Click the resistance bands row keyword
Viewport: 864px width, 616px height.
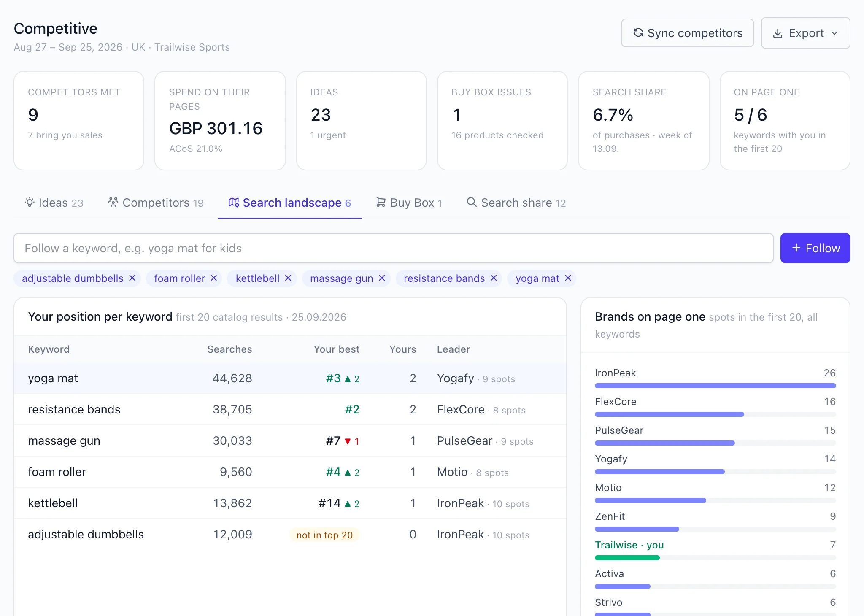[74, 410]
